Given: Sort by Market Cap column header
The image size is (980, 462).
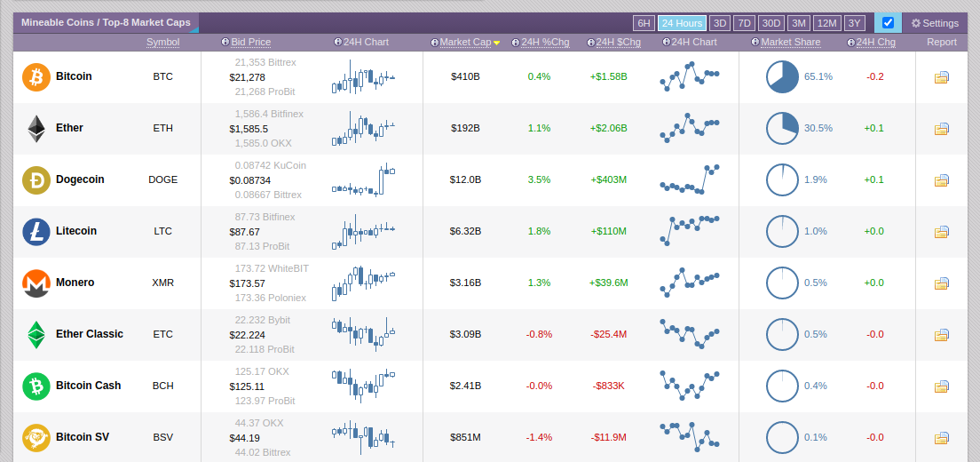Looking at the screenshot, I should click(x=465, y=42).
